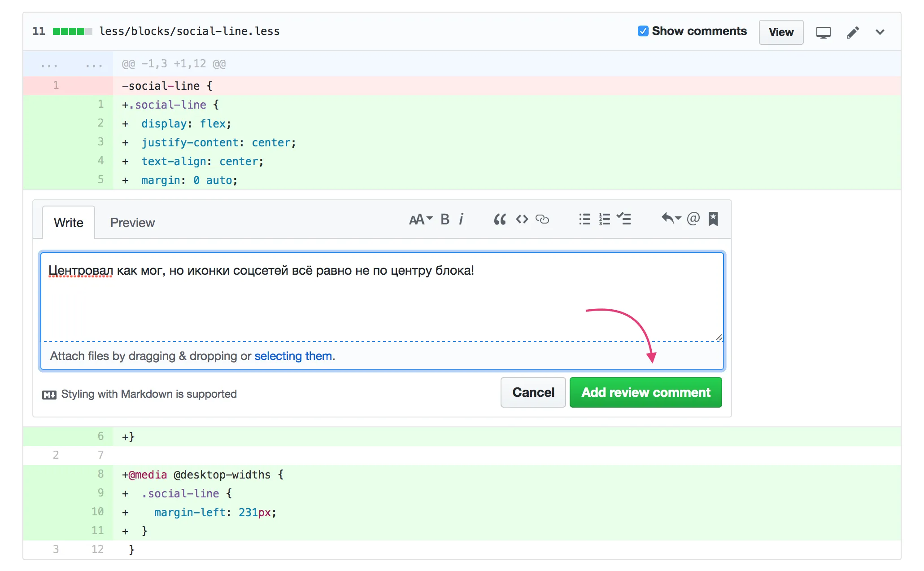Insert code with angle brackets icon

(x=522, y=219)
